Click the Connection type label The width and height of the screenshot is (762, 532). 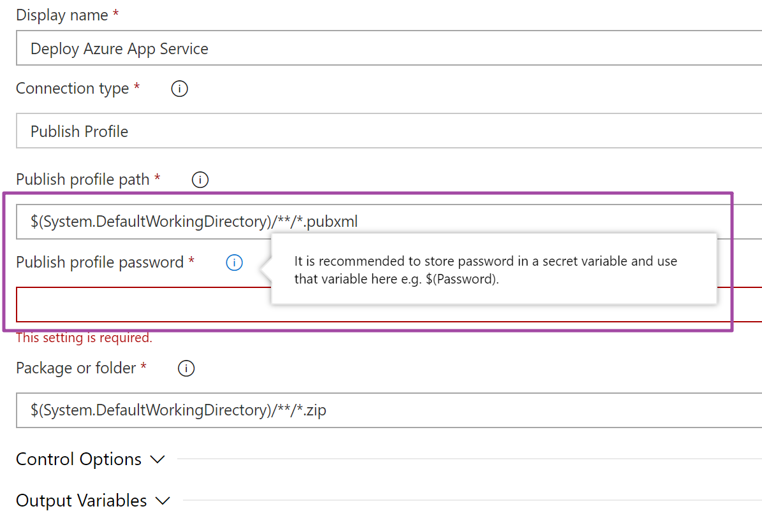pos(72,89)
